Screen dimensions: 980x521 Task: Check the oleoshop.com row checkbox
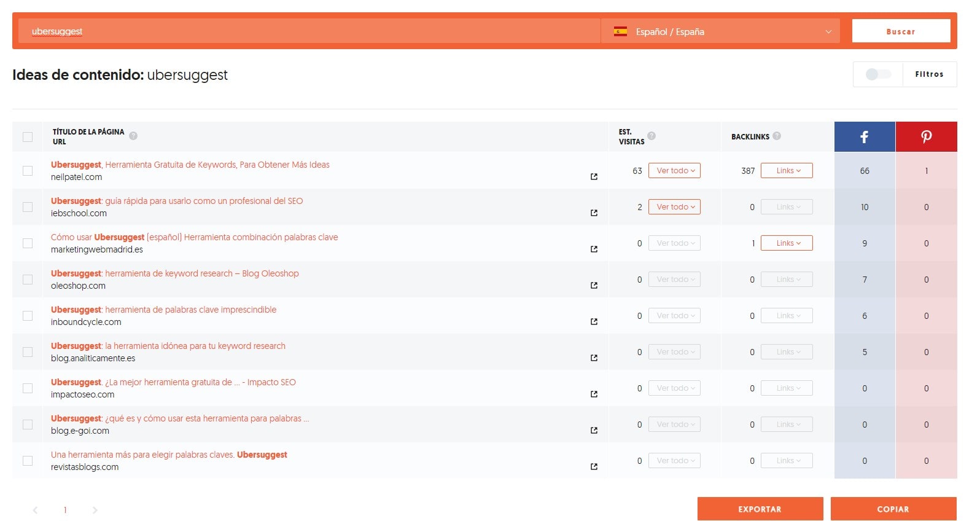pos(28,280)
